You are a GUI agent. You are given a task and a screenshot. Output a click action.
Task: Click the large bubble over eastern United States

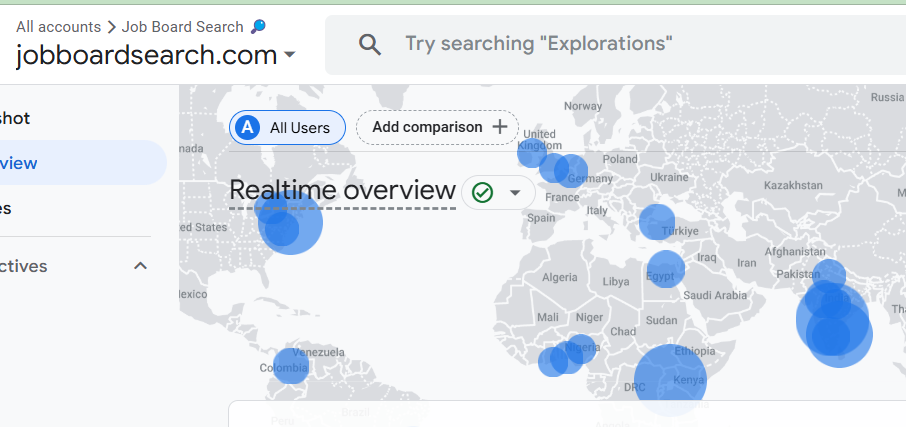(291, 223)
